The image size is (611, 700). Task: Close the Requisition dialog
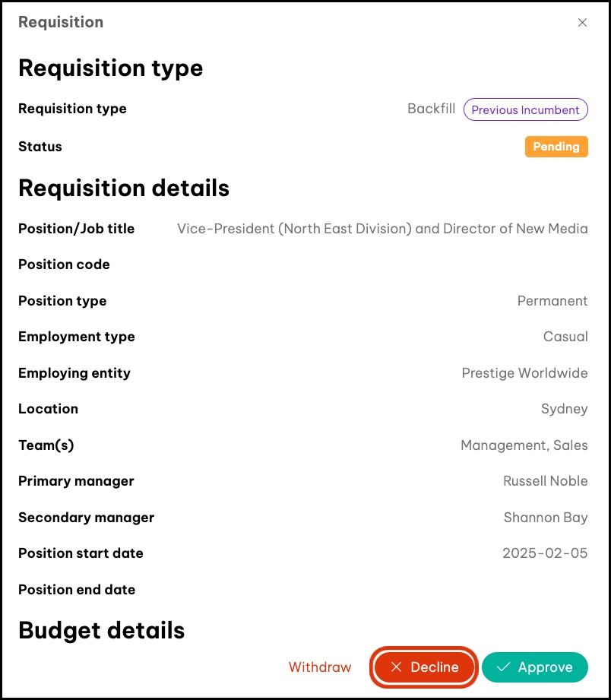[582, 23]
